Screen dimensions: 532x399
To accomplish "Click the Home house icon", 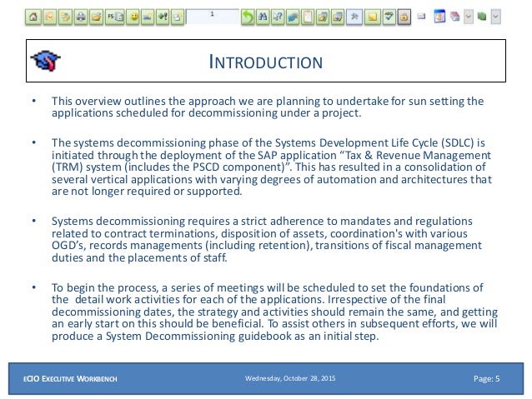I will pos(33,17).
